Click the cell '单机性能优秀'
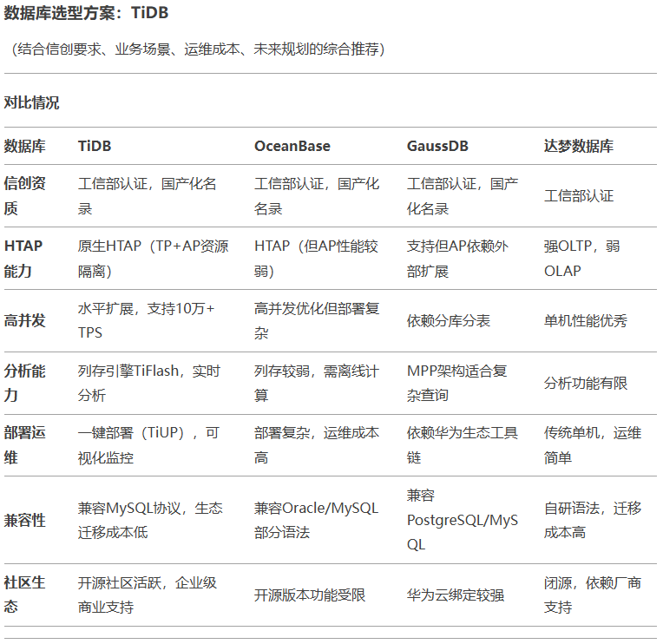This screenshot has width=663, height=644. click(x=586, y=320)
